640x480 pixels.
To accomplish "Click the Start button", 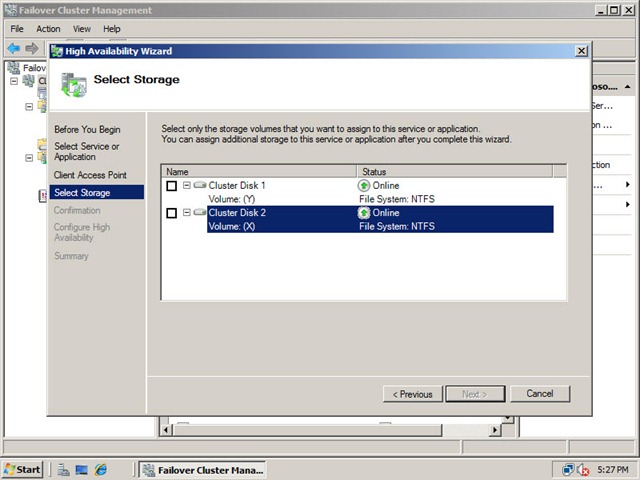I will (x=22, y=470).
